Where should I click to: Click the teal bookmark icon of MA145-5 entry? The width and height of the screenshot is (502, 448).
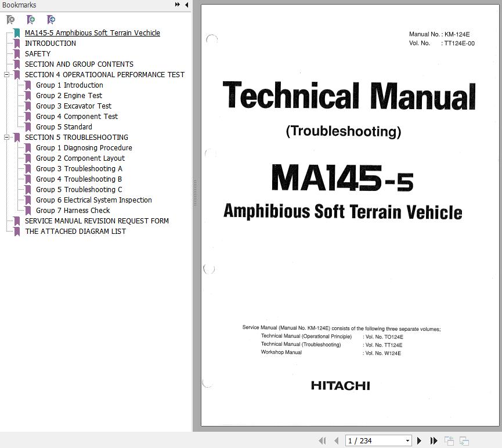[x=17, y=33]
